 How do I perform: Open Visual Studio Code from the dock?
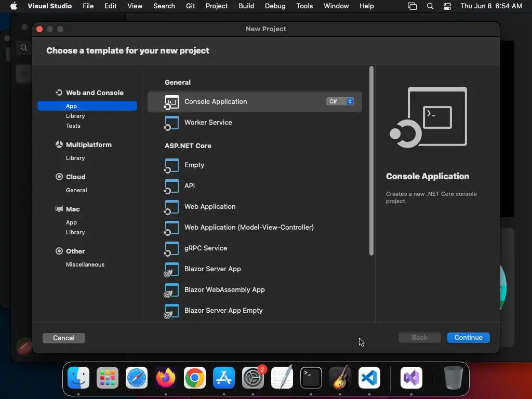369,378
